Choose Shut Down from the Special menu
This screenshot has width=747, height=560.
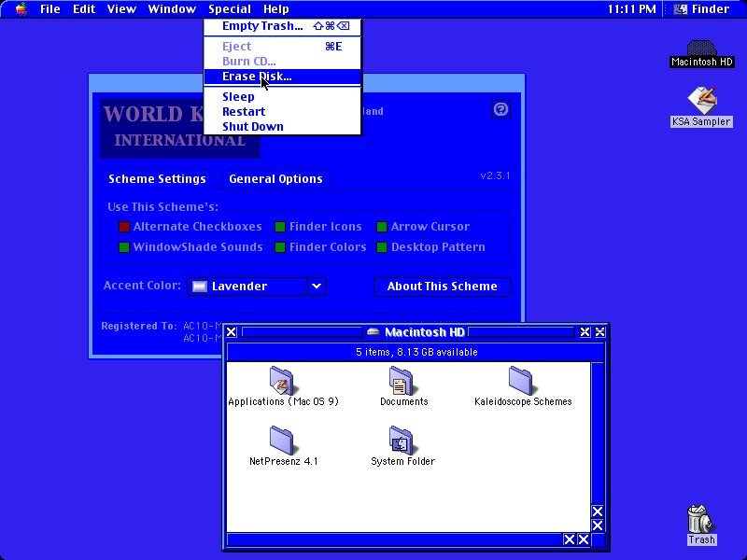pos(283,127)
